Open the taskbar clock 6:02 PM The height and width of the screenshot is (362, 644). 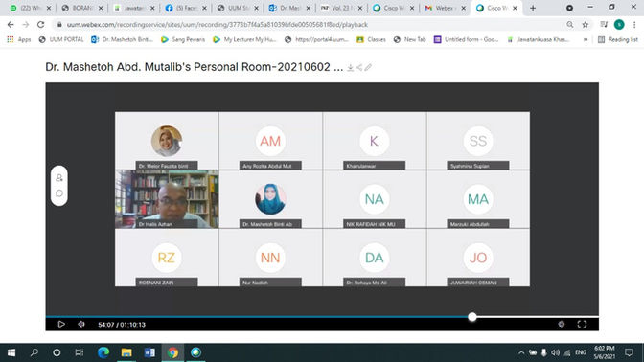click(x=604, y=352)
